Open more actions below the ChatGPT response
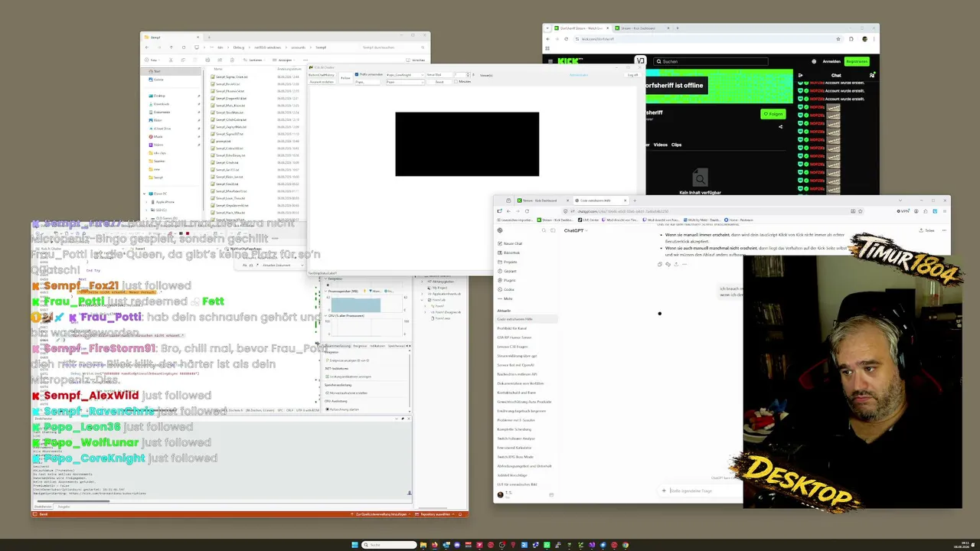Image resolution: width=980 pixels, height=551 pixels. coord(684,264)
